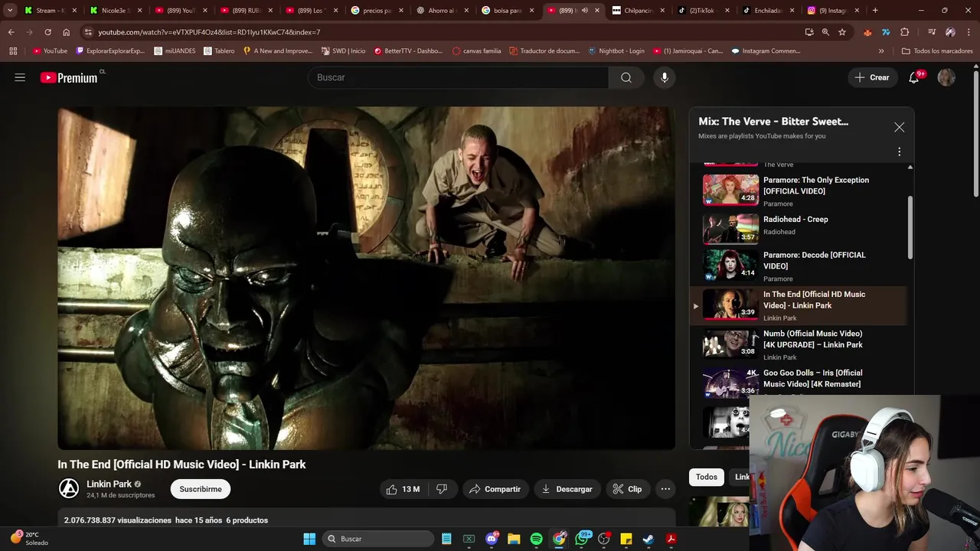Play Radiohead - Creep from the playlist

tap(799, 228)
